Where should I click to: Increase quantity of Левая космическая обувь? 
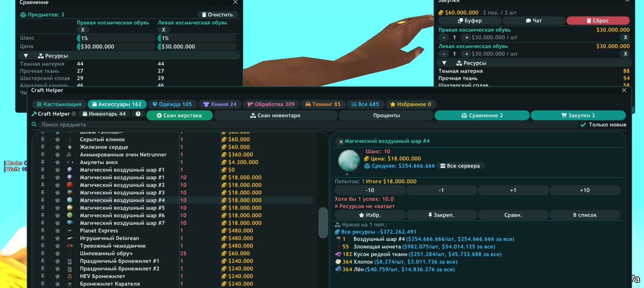click(x=466, y=54)
